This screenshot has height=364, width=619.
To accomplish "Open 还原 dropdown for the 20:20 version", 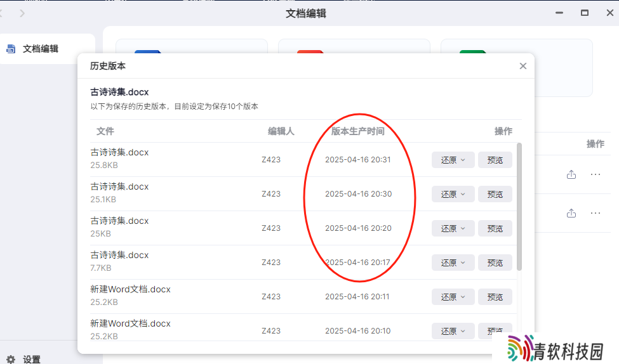I will click(x=453, y=228).
